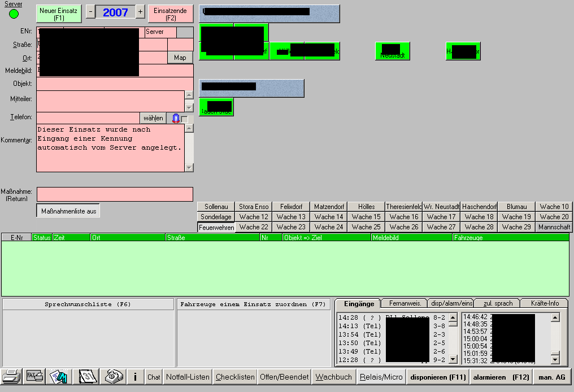This screenshot has height=392, width=574.
Task: Click the blue siren light icon
Action: point(175,118)
